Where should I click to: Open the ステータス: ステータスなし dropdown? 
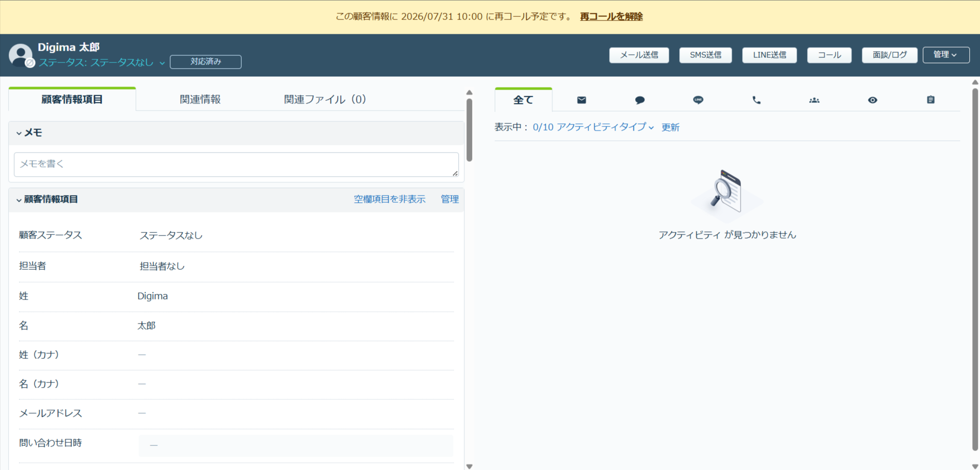(x=102, y=62)
